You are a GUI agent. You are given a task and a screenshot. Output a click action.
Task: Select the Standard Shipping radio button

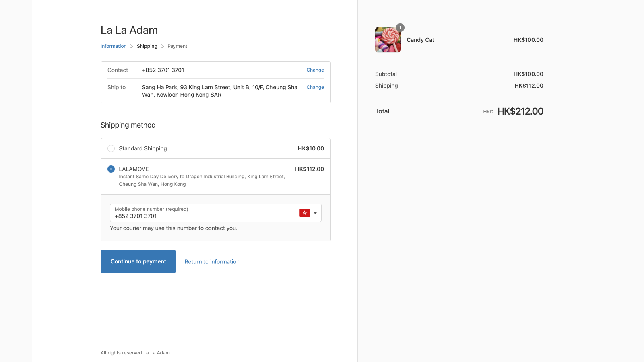(x=111, y=148)
